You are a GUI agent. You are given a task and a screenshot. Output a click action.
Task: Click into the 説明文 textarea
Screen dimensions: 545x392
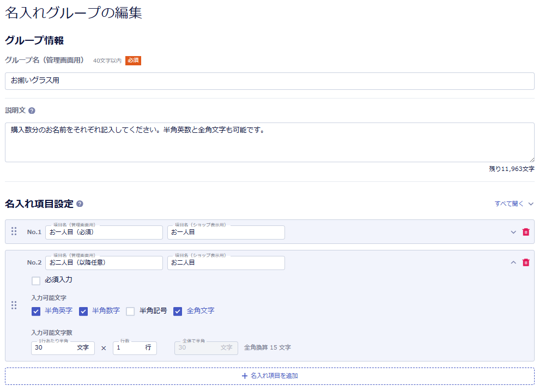(270, 142)
